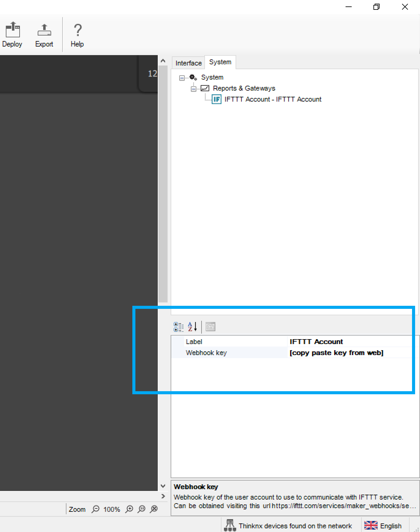Switch to the Interface tab
Image resolution: width=420 pixels, height=532 pixels.
188,63
